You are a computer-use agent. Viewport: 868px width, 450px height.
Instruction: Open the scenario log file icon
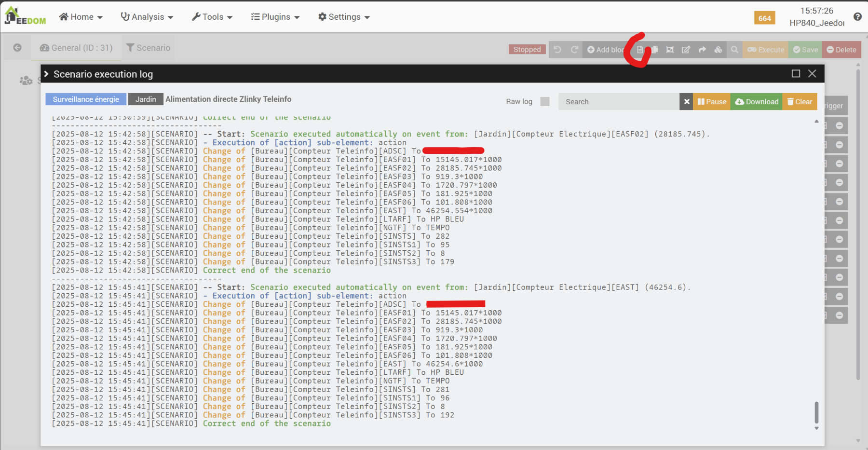coord(640,50)
